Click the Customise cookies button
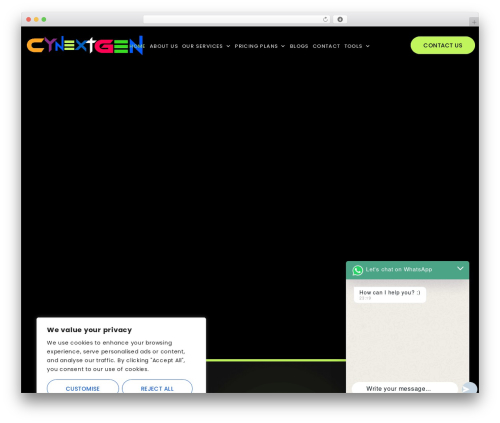500x423 pixels. (83, 387)
